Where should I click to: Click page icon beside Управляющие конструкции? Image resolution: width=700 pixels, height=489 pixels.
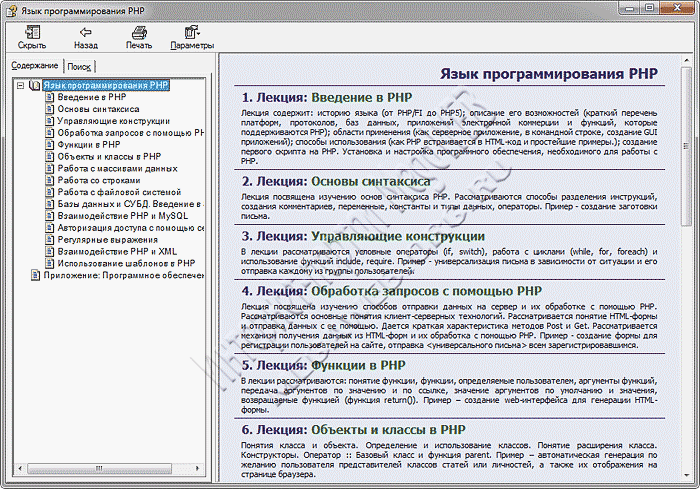point(50,121)
